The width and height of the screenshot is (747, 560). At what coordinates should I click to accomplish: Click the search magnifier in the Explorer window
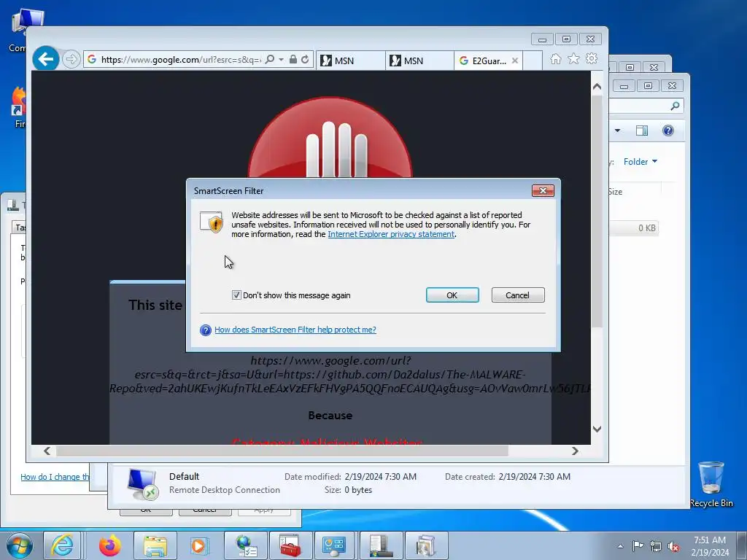point(675,106)
